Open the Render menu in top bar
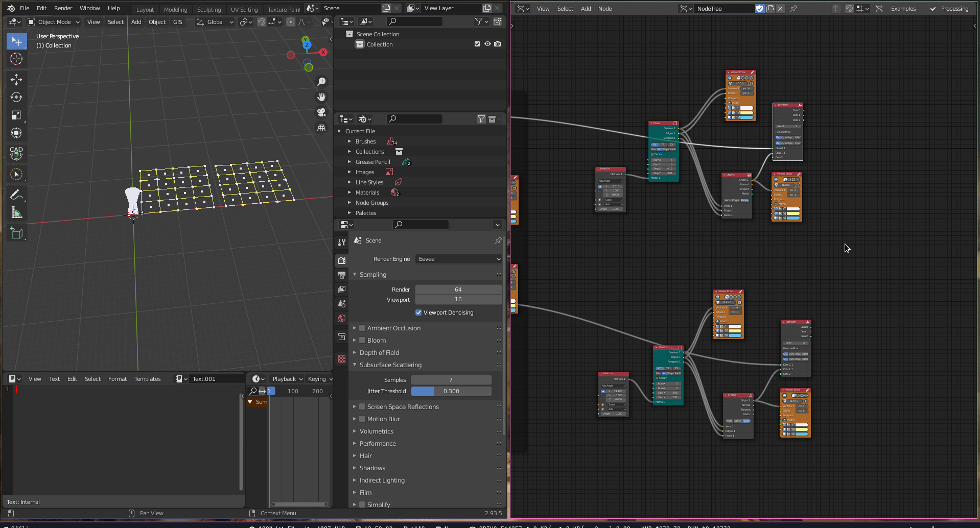Viewport: 980px width, 528px height. pyautogui.click(x=63, y=8)
